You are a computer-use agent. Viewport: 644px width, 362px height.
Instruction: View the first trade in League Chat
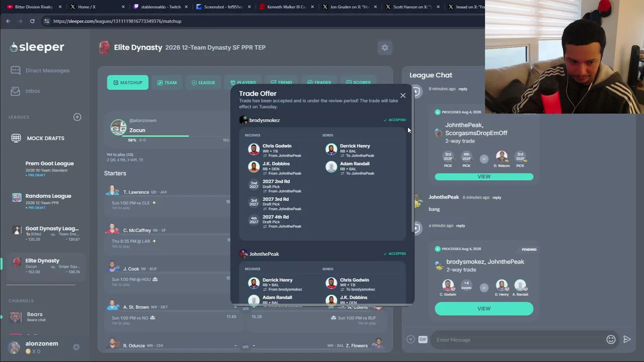tap(484, 176)
